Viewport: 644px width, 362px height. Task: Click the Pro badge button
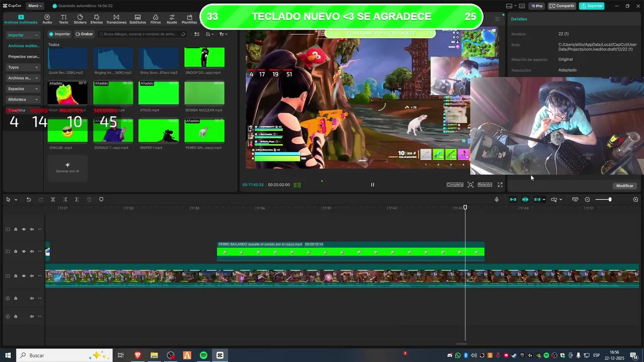537,6
